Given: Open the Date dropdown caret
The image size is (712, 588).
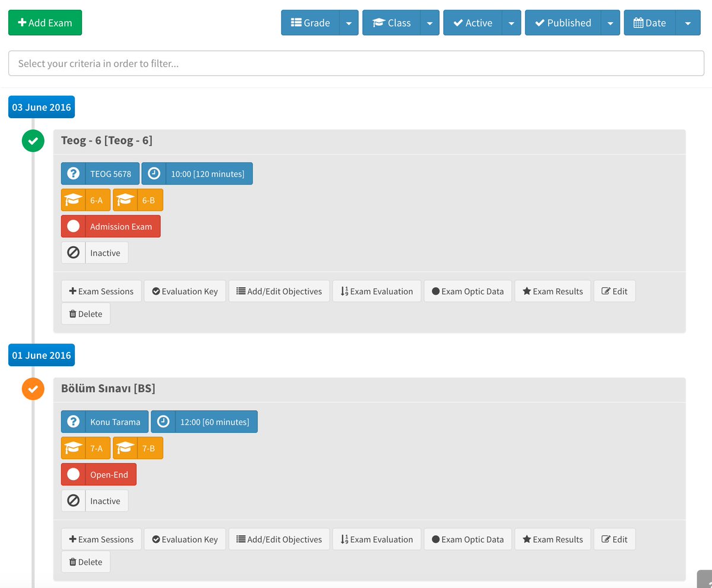Looking at the screenshot, I should (688, 23).
